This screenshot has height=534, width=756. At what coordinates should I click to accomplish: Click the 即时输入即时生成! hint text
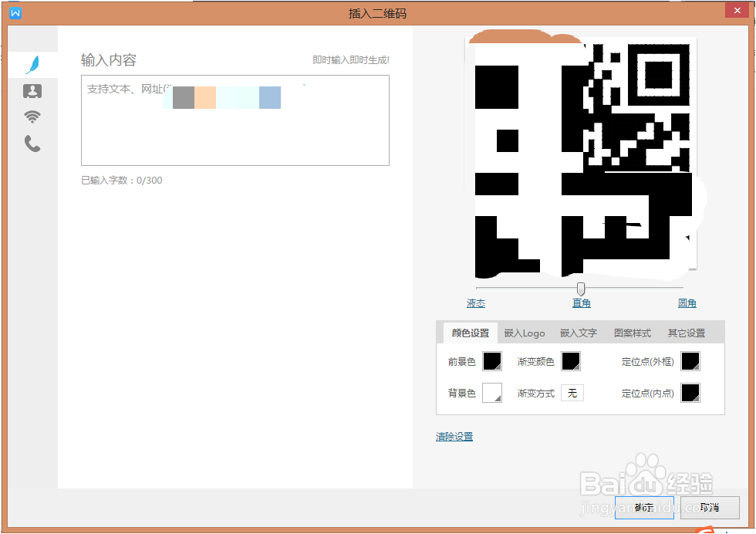tap(351, 60)
